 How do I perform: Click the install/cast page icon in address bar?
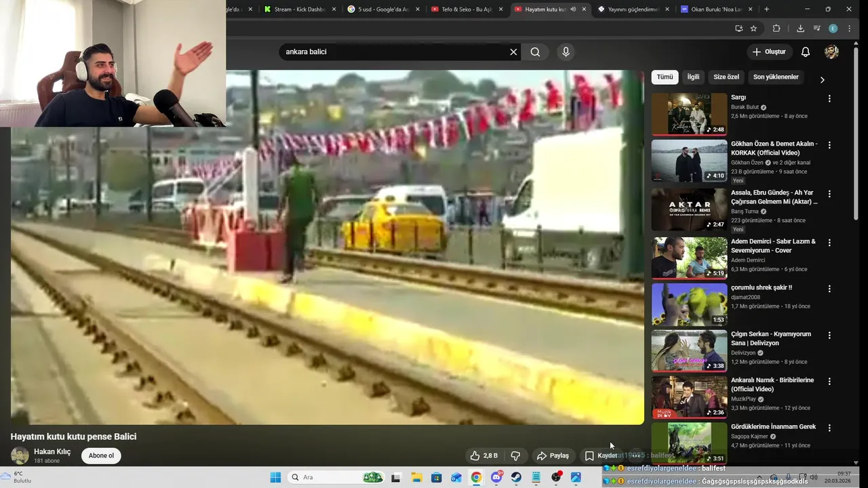pos(738,28)
